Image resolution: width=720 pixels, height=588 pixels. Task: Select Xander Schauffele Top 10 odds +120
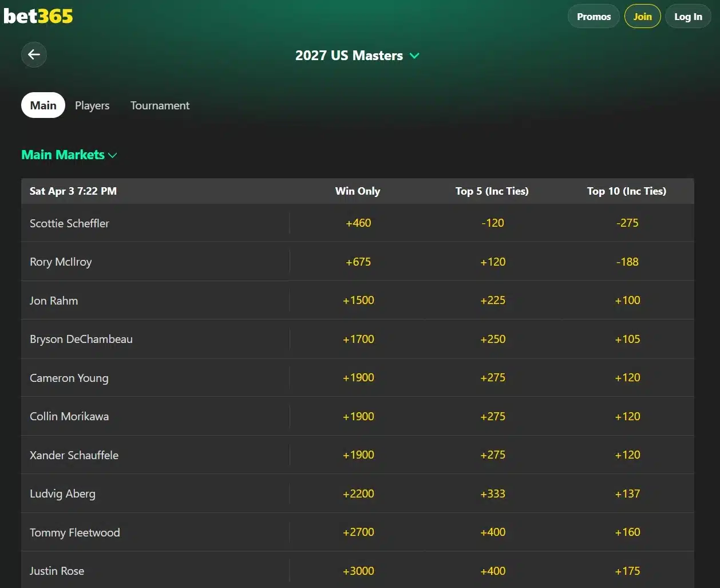(627, 455)
